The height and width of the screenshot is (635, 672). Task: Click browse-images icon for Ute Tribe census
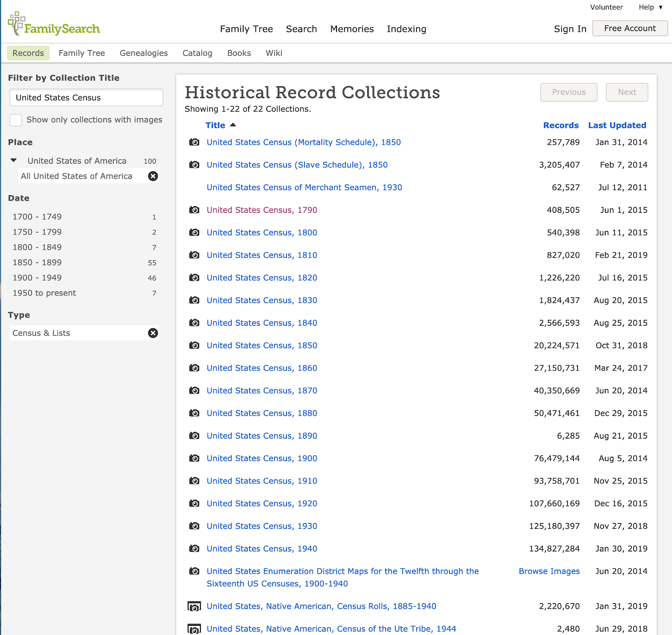pos(194,629)
